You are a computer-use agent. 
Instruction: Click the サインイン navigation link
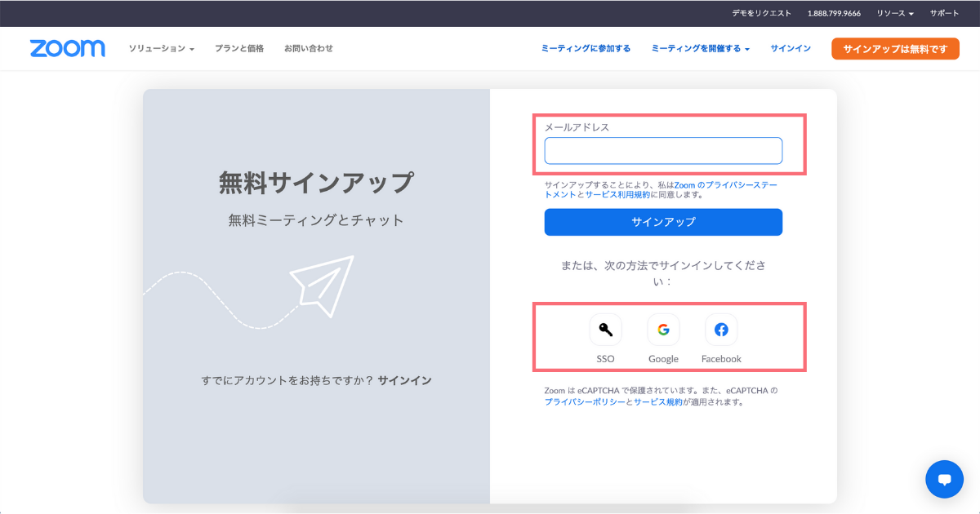click(x=789, y=48)
